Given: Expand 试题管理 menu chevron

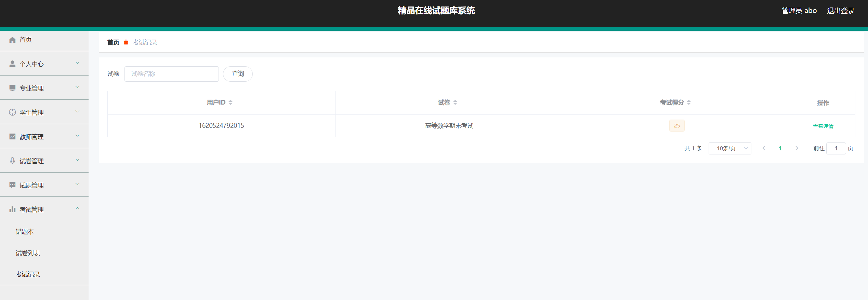Looking at the screenshot, I should (x=78, y=184).
